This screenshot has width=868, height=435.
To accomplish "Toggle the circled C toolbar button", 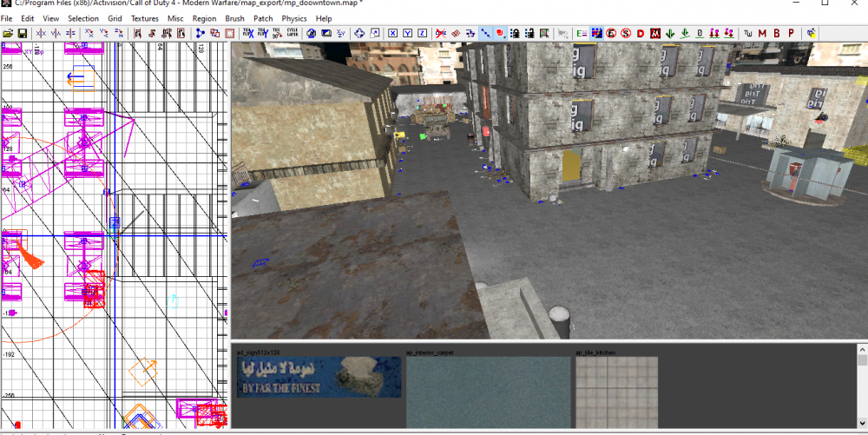I will coord(611,33).
